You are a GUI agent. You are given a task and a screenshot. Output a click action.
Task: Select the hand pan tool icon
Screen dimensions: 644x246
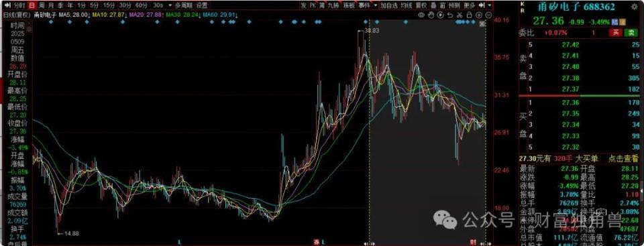point(431,15)
